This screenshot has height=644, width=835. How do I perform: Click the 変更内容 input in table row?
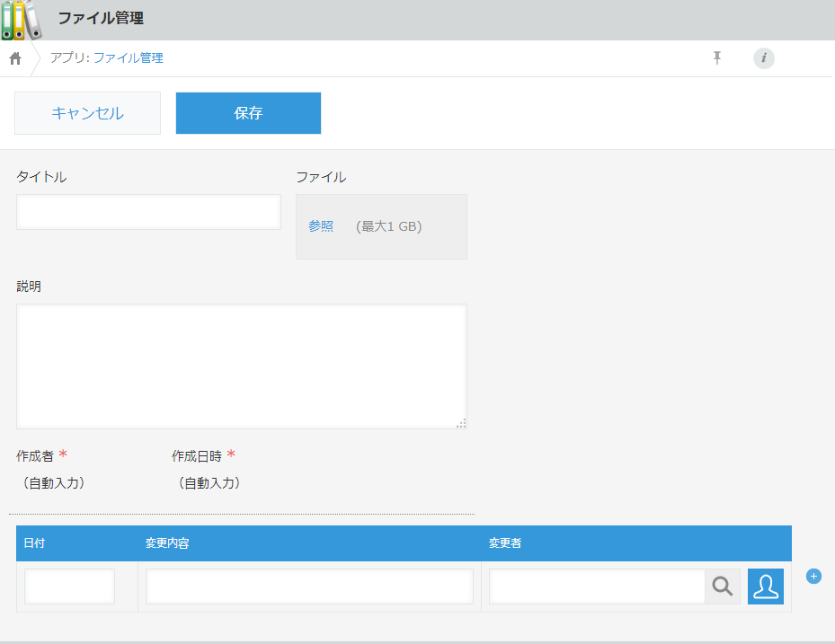(x=309, y=587)
